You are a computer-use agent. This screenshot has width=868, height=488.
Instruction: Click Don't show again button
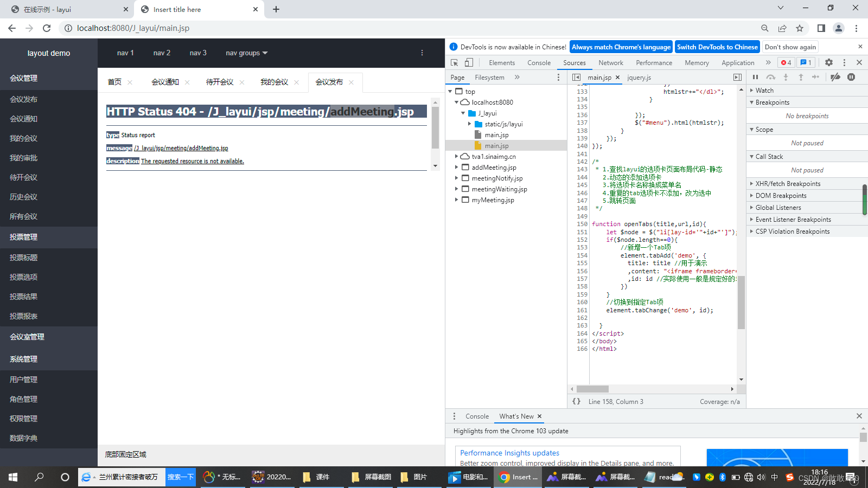[x=790, y=47]
